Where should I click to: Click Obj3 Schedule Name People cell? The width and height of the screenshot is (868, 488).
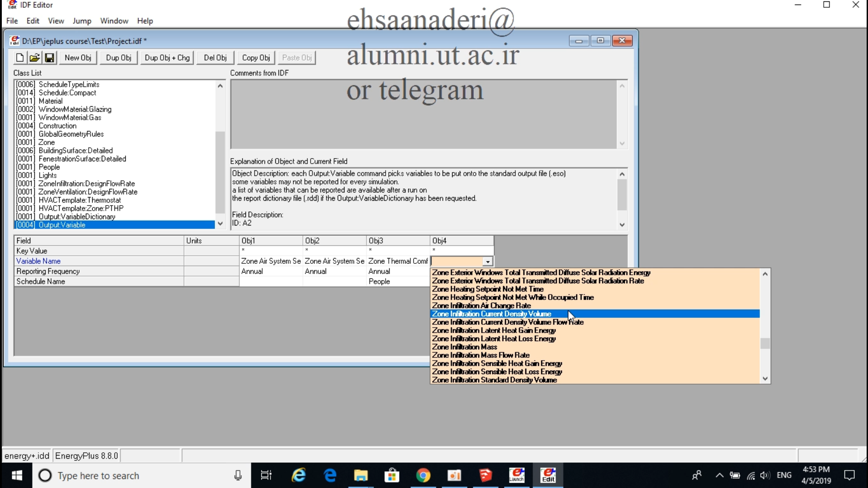[398, 282]
